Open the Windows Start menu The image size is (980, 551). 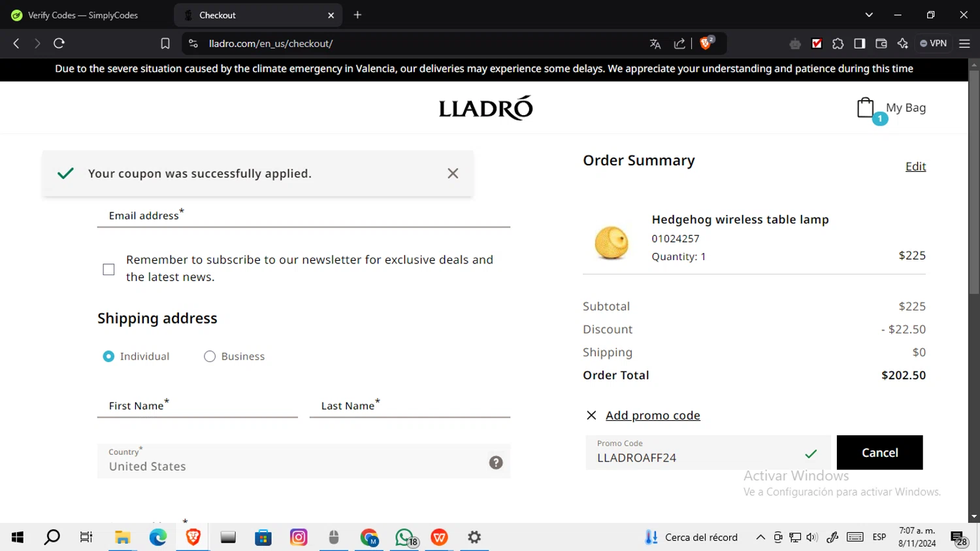coord(18,537)
